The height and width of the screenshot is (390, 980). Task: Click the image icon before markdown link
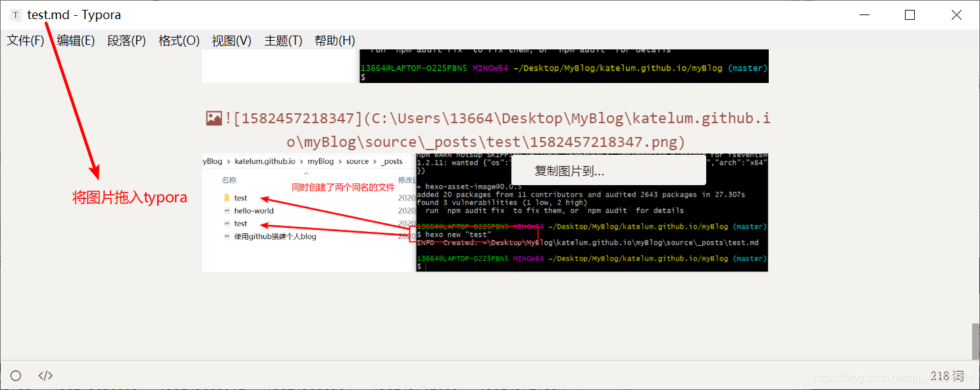coord(214,119)
